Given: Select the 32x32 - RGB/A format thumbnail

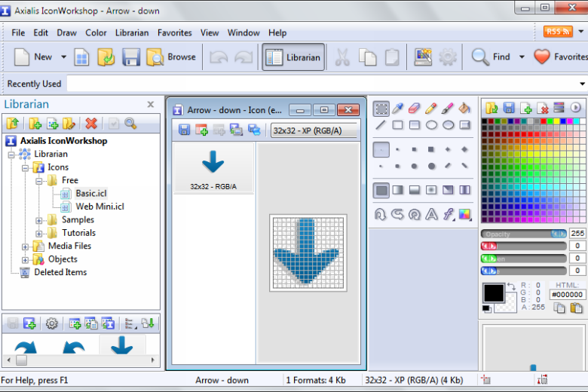Looking at the screenshot, I should tap(213, 168).
